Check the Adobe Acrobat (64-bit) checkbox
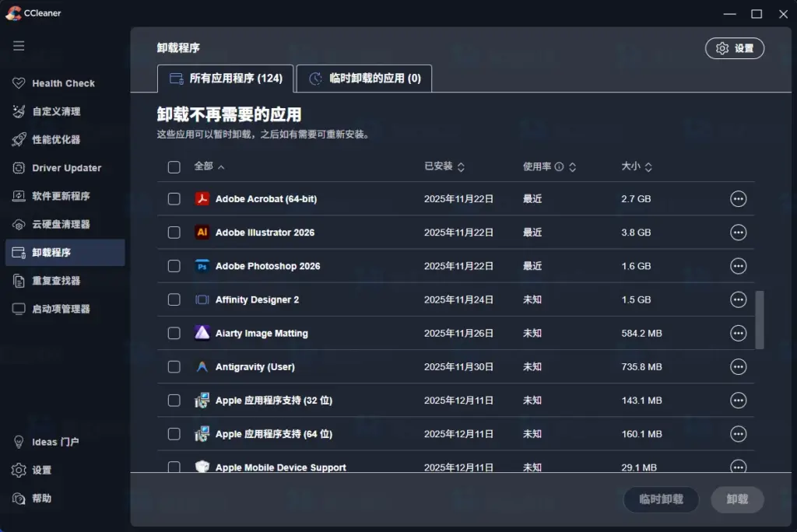This screenshot has height=532, width=797. tap(174, 199)
